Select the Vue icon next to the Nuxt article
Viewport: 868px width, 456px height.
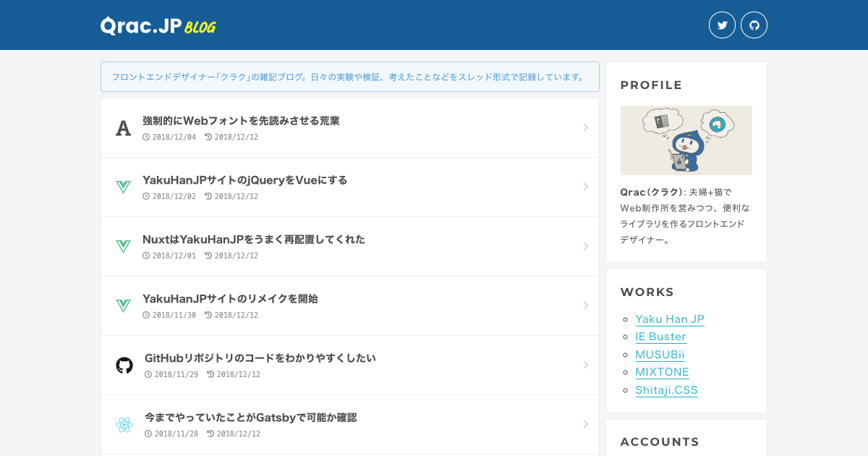(x=123, y=246)
